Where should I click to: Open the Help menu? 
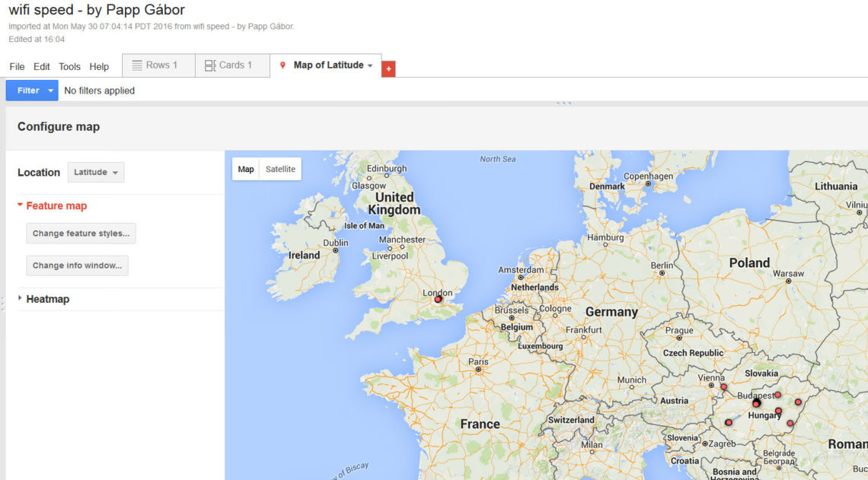pos(99,66)
